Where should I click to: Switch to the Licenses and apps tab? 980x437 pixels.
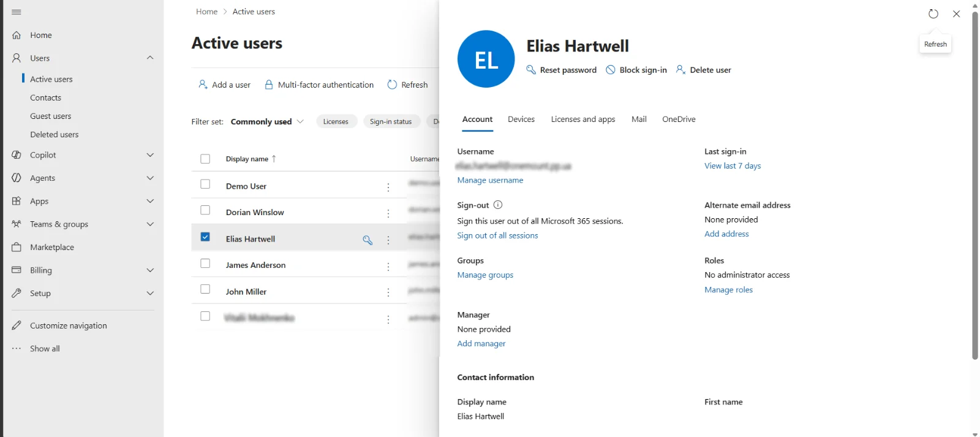(x=583, y=119)
